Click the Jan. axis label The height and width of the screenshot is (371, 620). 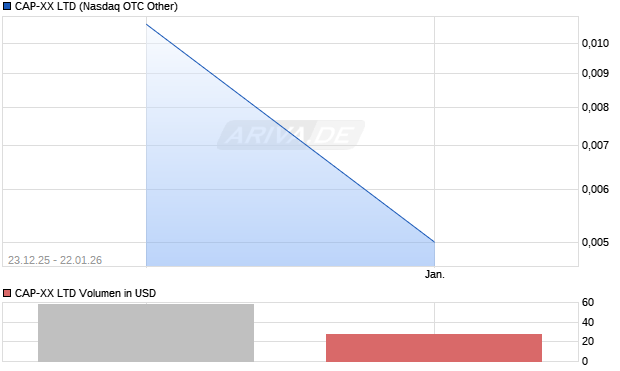coord(435,274)
